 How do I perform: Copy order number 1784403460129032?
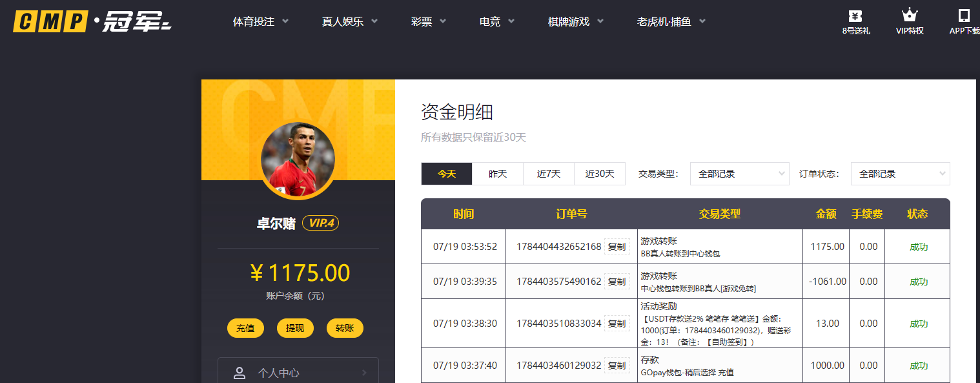point(617,366)
